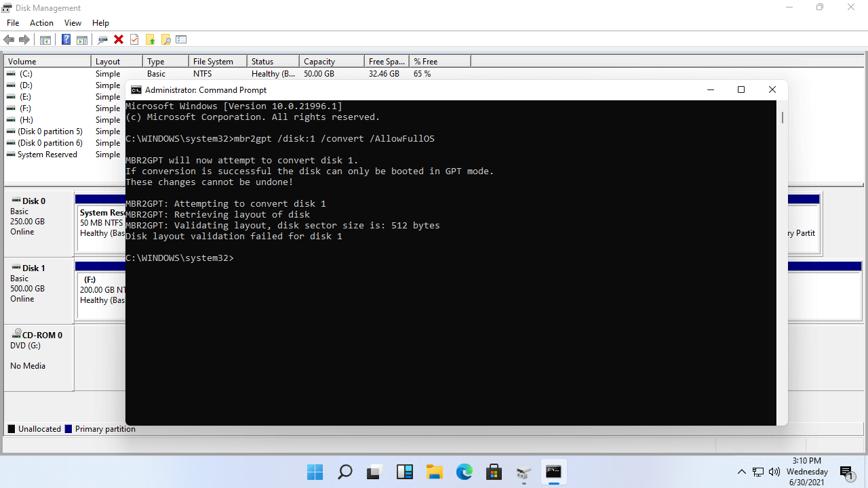Viewport: 868px width, 488px height.
Task: Open the File menu
Action: (x=13, y=23)
